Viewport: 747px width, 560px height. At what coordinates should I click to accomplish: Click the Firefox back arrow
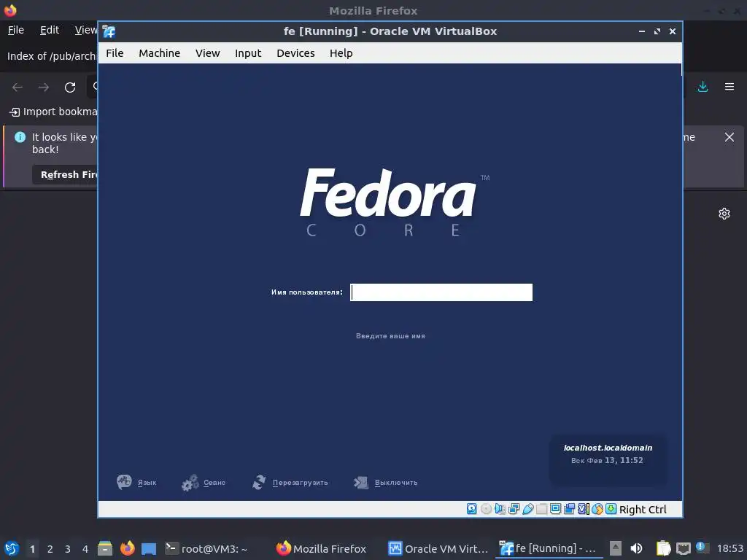click(x=18, y=87)
